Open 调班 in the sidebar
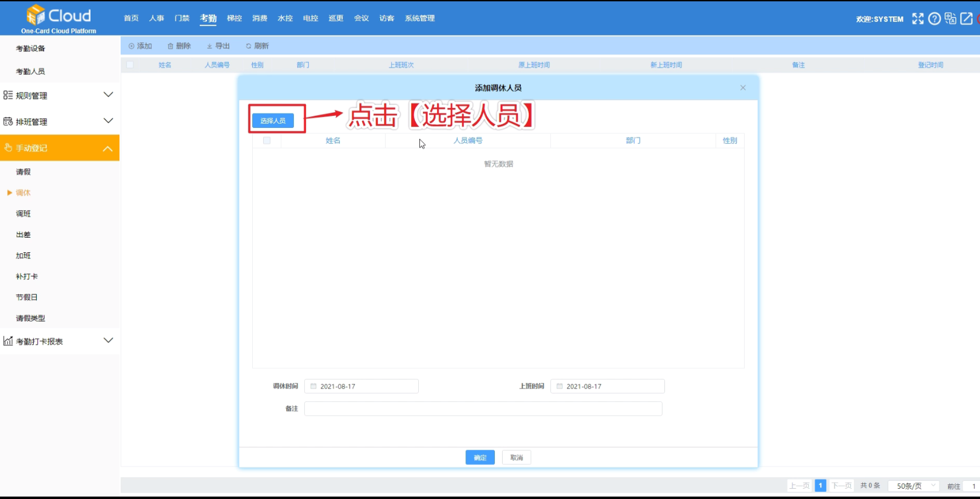Viewport: 980px width, 499px height. pos(23,214)
